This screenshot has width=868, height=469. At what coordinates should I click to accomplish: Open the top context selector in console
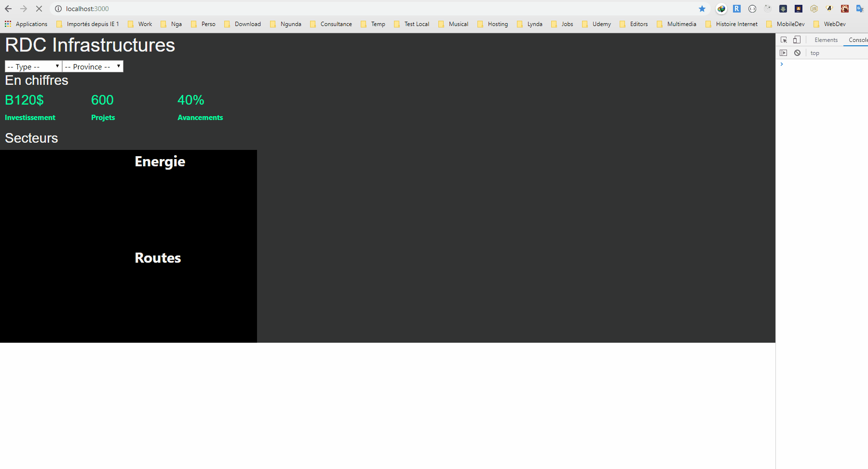[815, 53]
